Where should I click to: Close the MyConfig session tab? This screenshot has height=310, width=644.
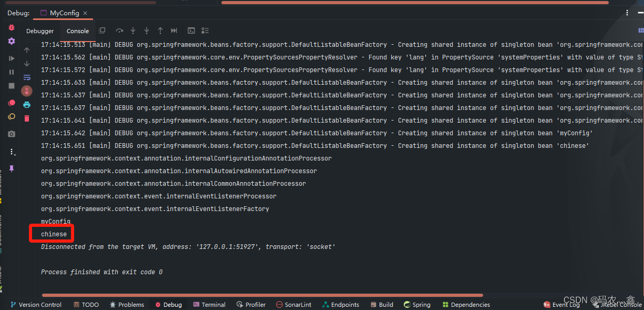tap(85, 13)
